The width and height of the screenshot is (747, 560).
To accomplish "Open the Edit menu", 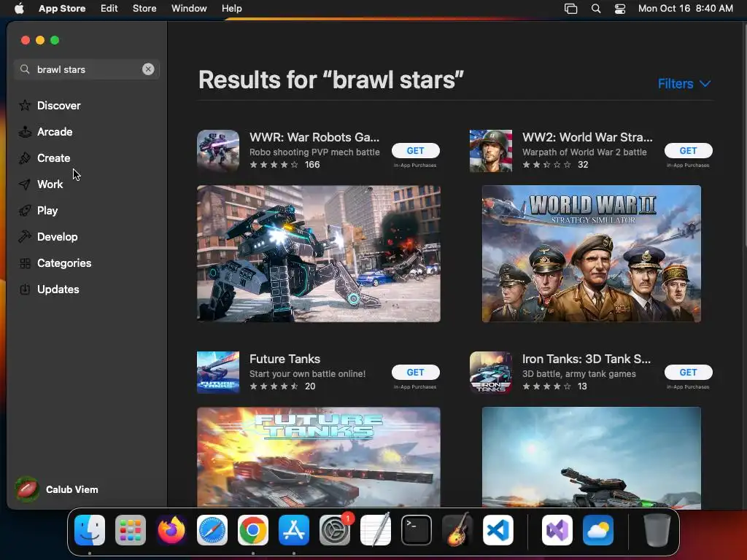I will pos(109,9).
